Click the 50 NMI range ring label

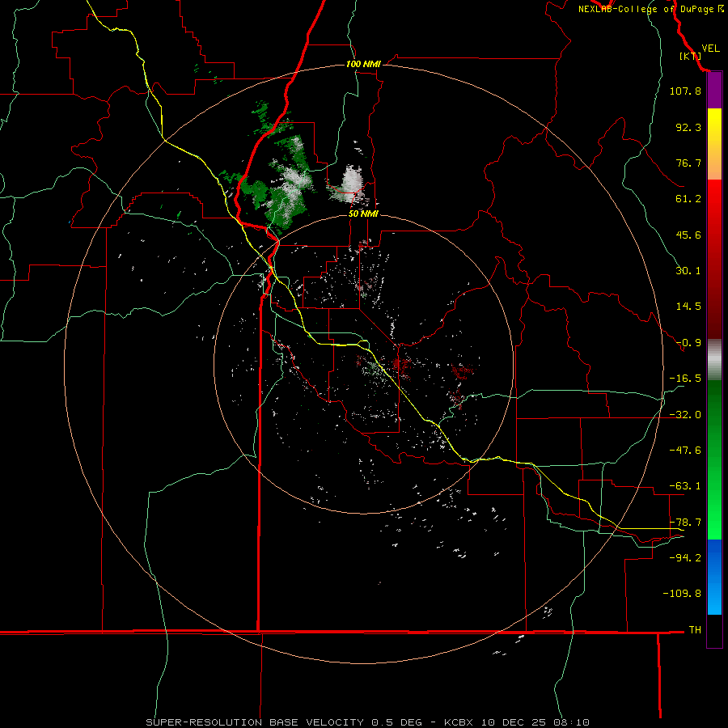pos(363,214)
